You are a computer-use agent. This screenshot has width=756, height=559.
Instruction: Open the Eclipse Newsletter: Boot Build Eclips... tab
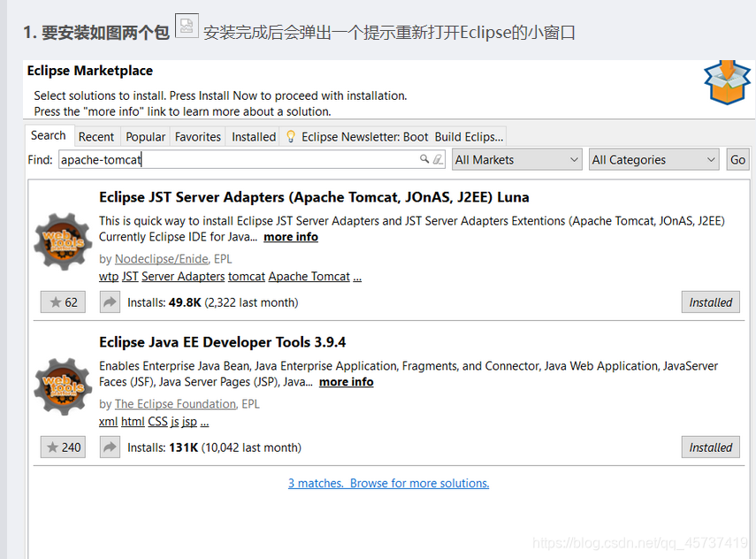(393, 137)
